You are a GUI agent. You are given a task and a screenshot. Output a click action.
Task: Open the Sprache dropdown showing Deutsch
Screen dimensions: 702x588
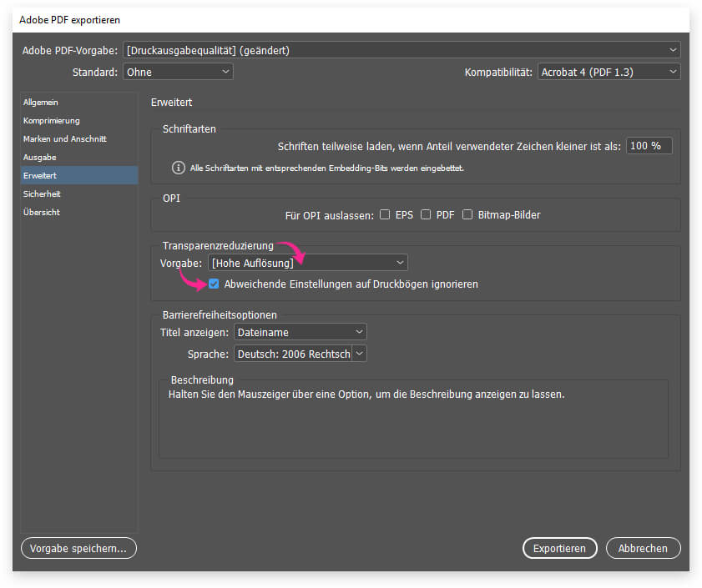300,353
